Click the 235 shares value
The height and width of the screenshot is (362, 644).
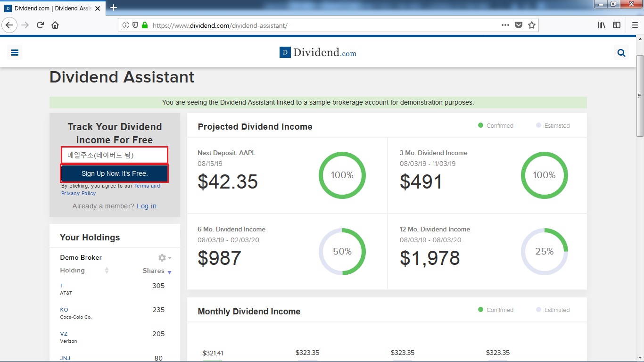click(x=158, y=310)
